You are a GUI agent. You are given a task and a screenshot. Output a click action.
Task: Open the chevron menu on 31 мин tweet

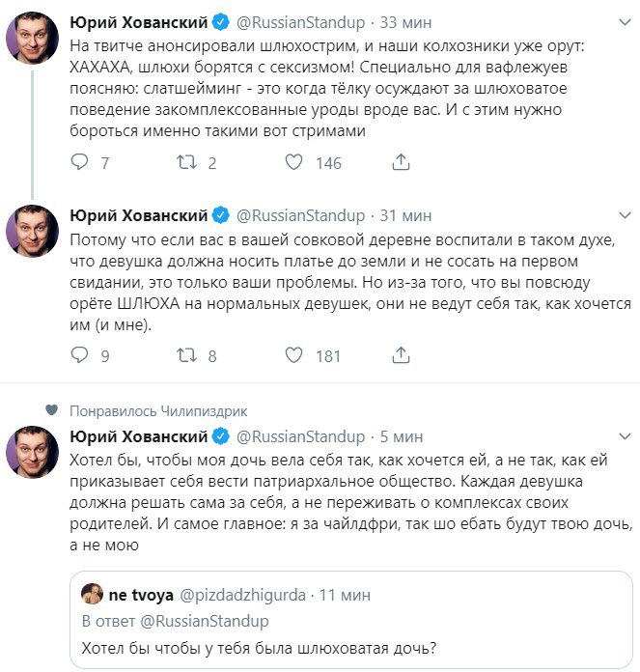point(625,215)
